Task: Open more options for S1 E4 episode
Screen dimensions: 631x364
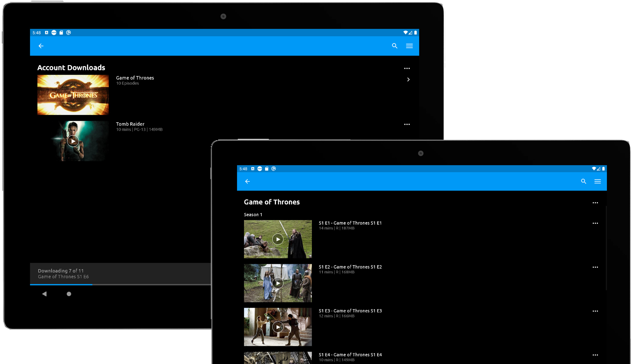Action: [x=595, y=355]
